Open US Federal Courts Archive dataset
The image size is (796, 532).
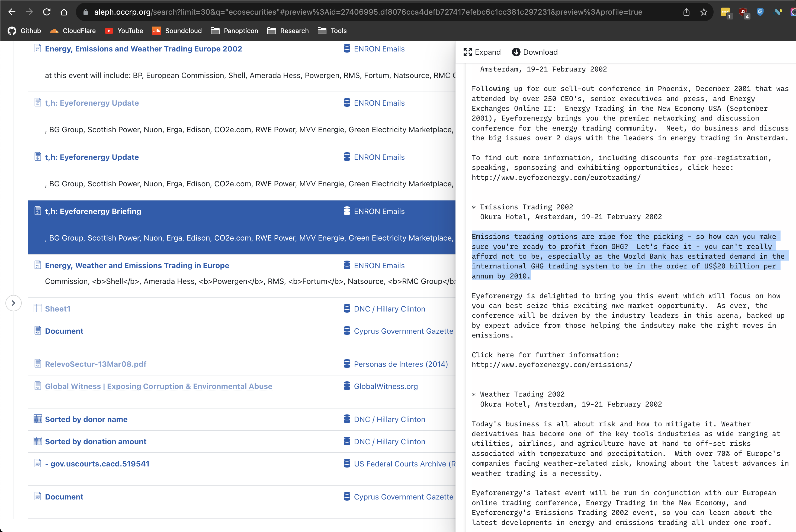click(405, 464)
